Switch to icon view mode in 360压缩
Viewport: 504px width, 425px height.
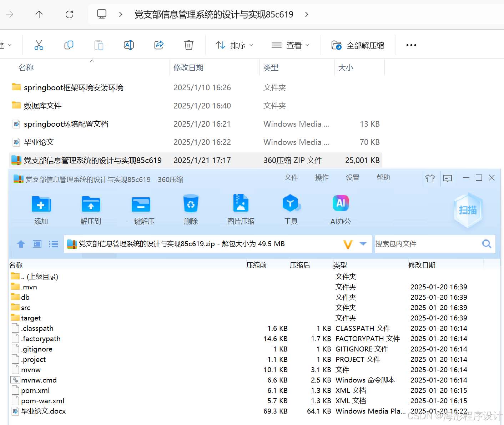[x=37, y=244]
